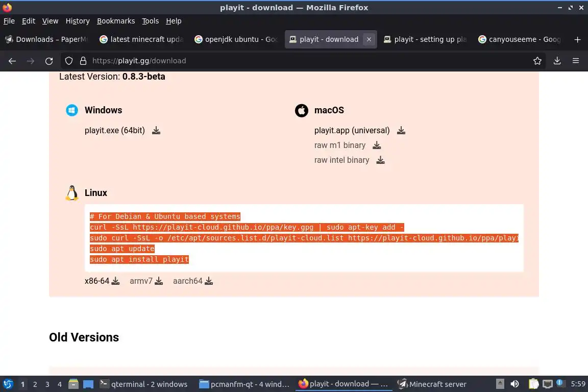Click the macOS Apple logo icon
Image resolution: width=588 pixels, height=392 pixels.
[302, 110]
